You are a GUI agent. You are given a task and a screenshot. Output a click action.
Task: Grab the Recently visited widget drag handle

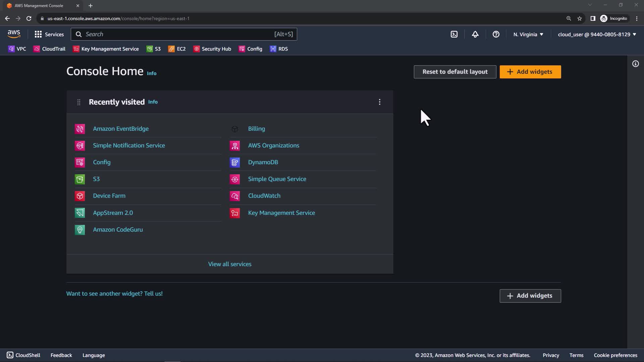(79, 102)
